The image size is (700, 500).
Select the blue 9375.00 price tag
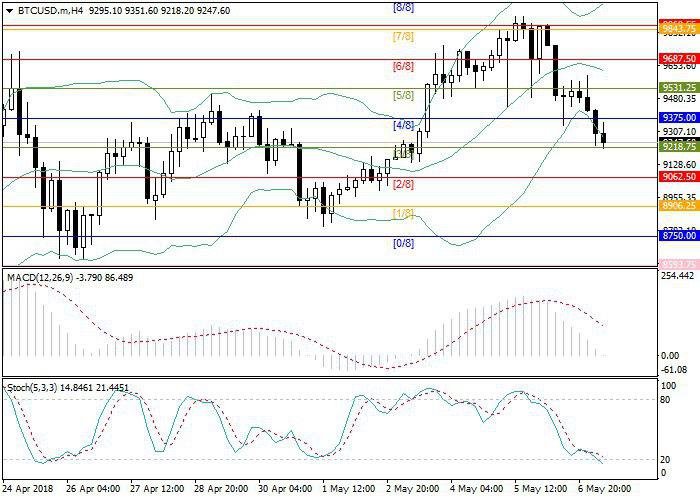(x=678, y=117)
